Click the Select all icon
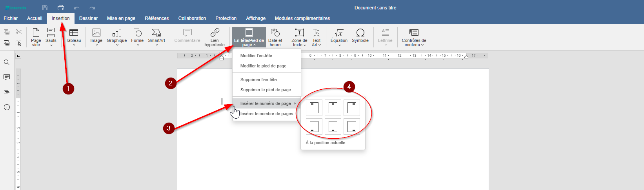 (18, 43)
